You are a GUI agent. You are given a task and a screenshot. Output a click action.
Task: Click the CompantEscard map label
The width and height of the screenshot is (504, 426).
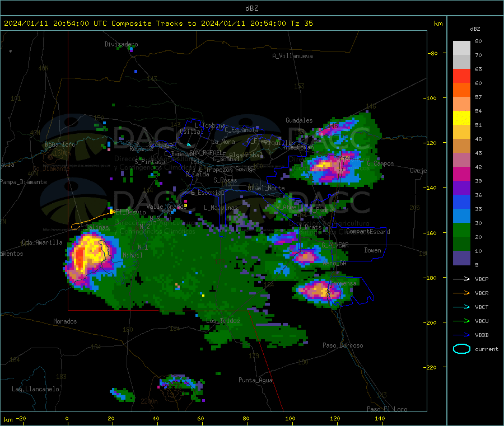[x=368, y=232]
